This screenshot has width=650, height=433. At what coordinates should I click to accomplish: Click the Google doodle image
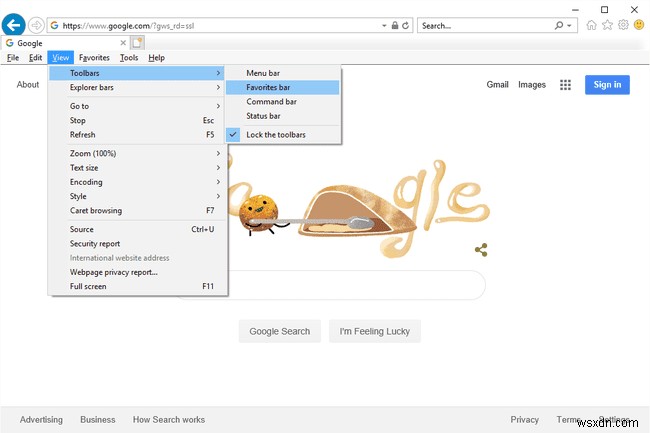(x=361, y=208)
